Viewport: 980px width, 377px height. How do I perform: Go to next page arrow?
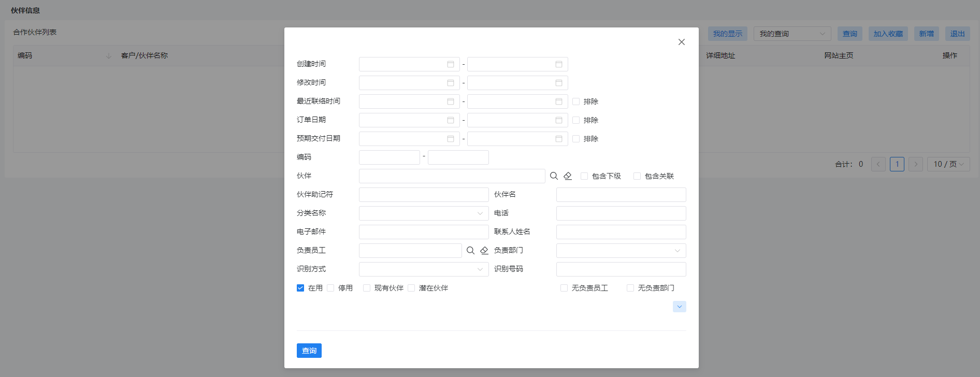(916, 164)
